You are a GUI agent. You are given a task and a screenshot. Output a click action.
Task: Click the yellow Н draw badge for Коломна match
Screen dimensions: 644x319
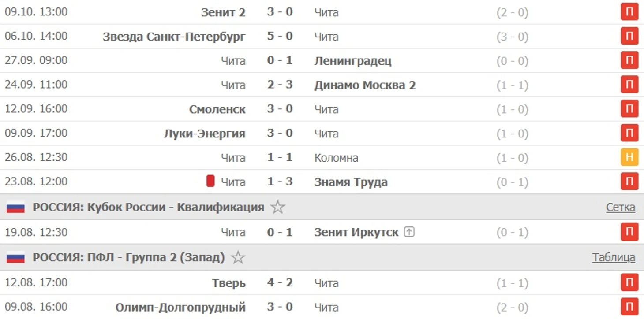(629, 157)
